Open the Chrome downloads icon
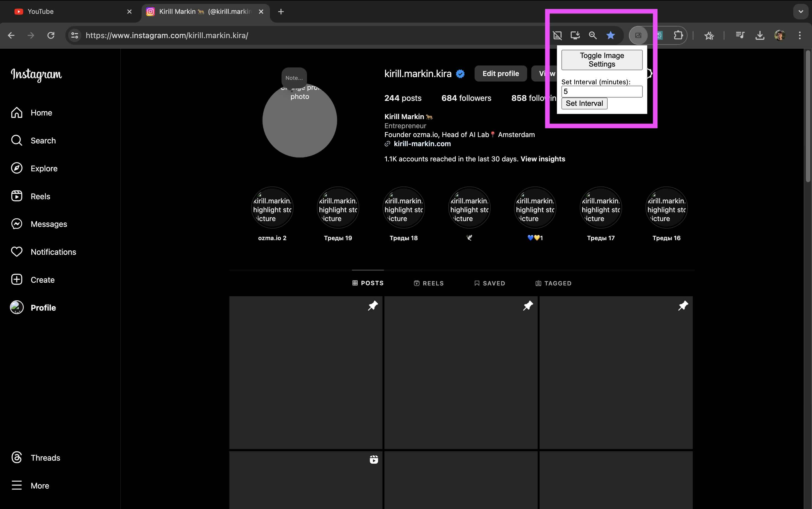The image size is (812, 509). point(760,35)
